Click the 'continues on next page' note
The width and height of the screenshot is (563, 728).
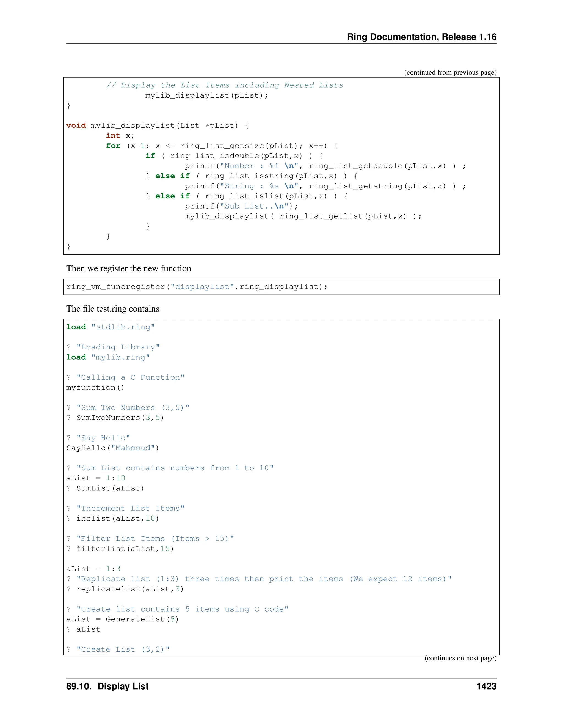pyautogui.click(x=460, y=658)
